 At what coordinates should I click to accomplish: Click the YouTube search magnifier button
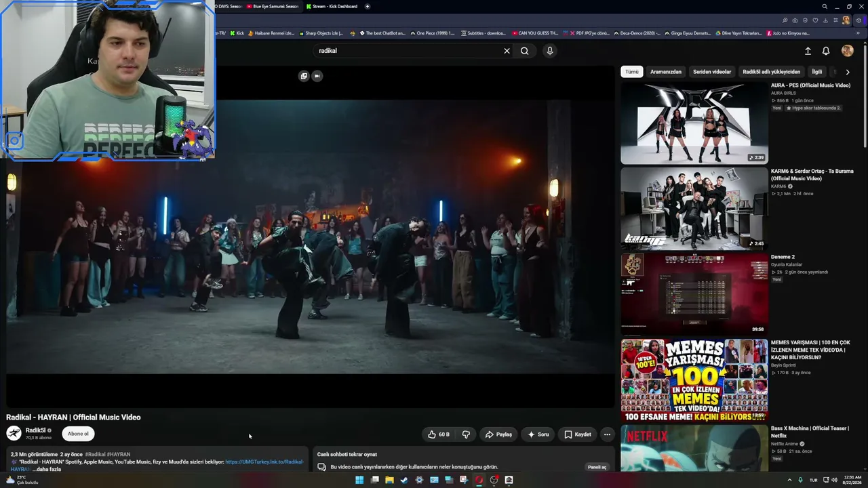[x=525, y=51]
